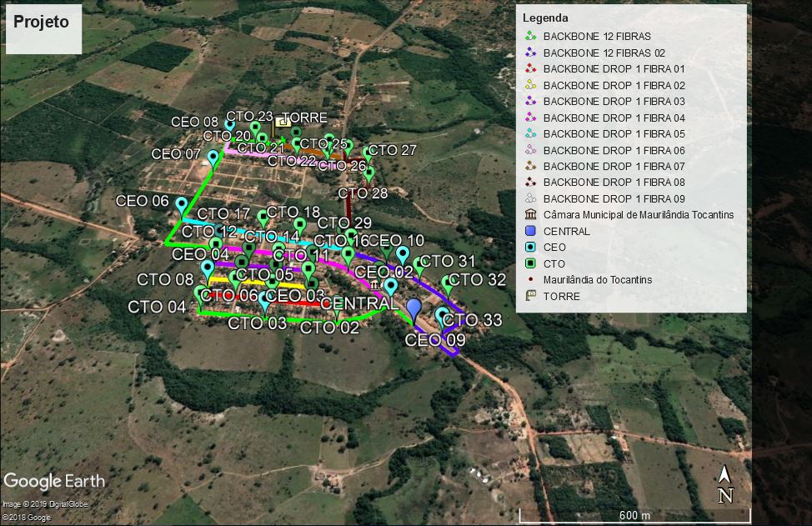Click the CTO 02 map label
The height and width of the screenshot is (526, 812).
pos(329,328)
